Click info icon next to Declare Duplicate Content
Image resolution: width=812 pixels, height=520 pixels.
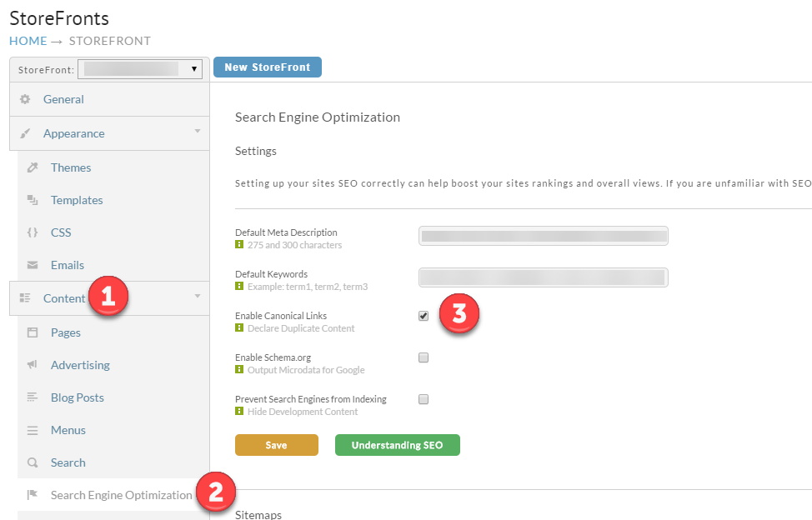click(239, 327)
